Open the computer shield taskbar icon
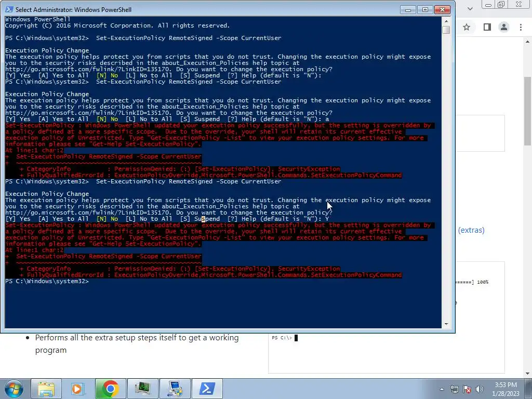 tap(175, 389)
